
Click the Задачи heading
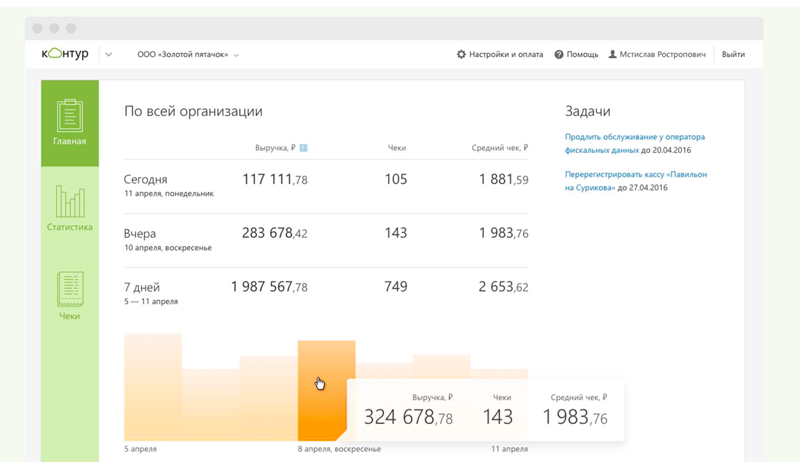point(588,111)
